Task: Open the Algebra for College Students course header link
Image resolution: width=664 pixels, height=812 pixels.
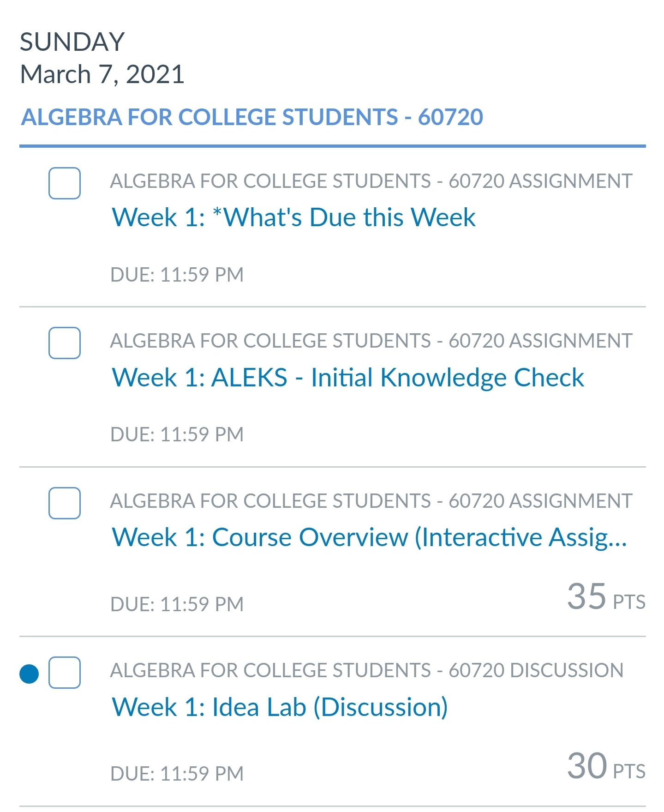Action: [x=252, y=117]
